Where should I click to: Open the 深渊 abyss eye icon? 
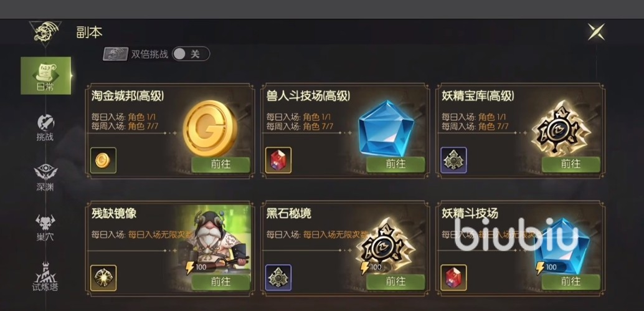tap(45, 178)
